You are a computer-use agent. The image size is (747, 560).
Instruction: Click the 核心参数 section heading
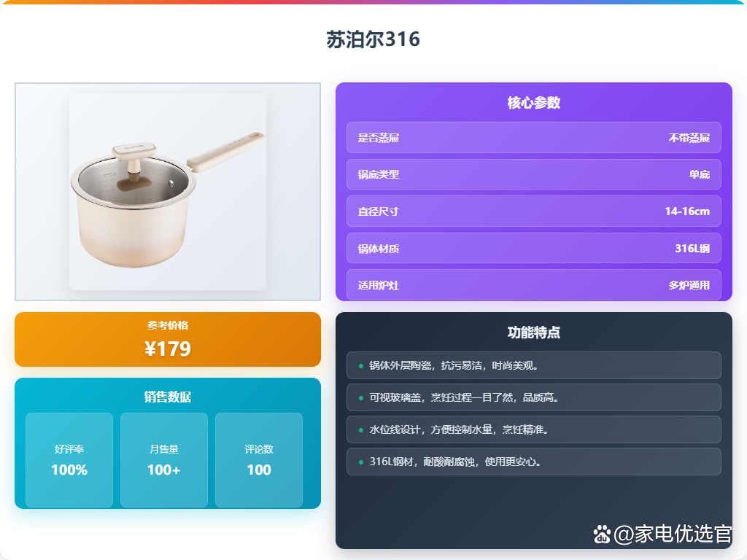pyautogui.click(x=533, y=103)
